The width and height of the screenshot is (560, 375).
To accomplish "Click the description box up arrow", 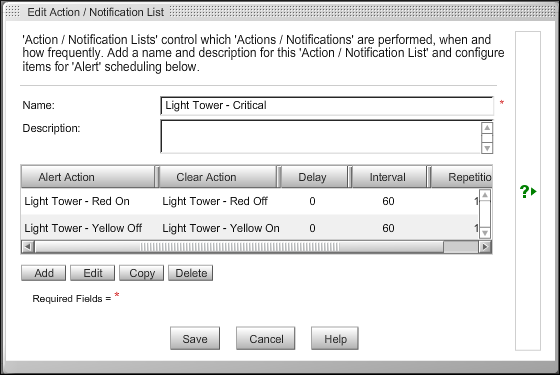I will [x=487, y=128].
